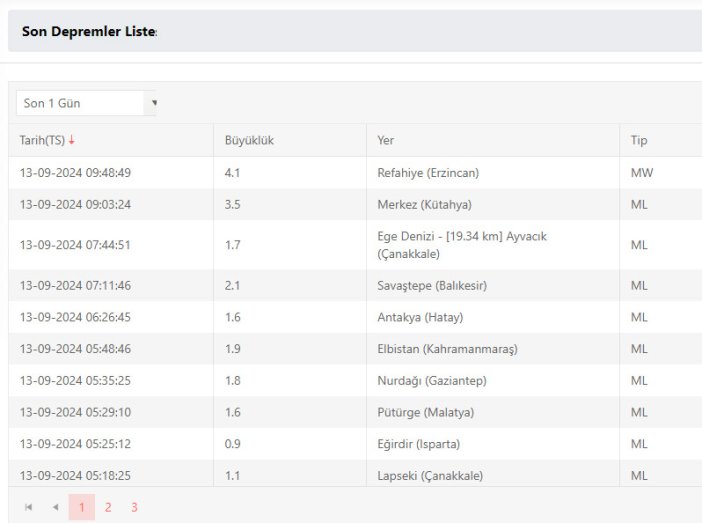Select the Antakya (Hatay) earthquake row
The image size is (702, 523).
pyautogui.click(x=420, y=318)
